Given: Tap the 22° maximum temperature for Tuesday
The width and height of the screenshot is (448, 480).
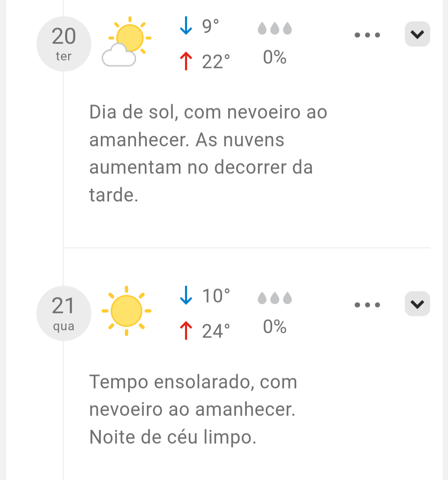Looking at the screenshot, I should [x=216, y=61].
